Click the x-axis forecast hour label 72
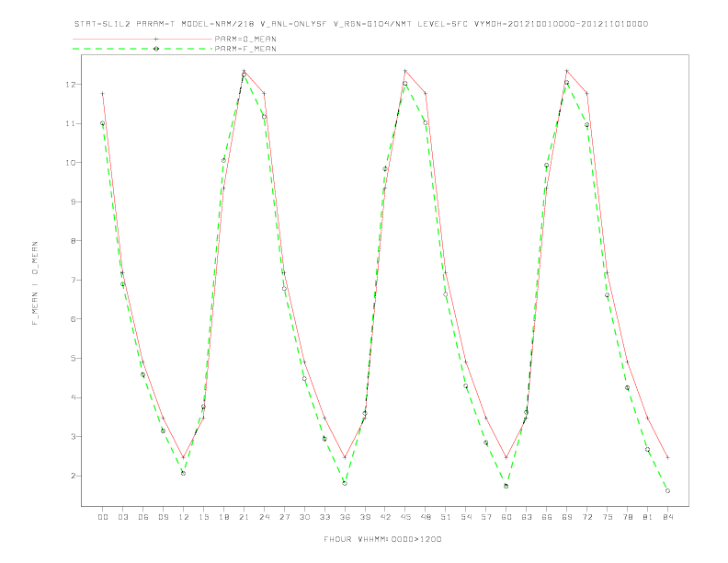Viewport: 728px width, 563px height. coord(586,517)
